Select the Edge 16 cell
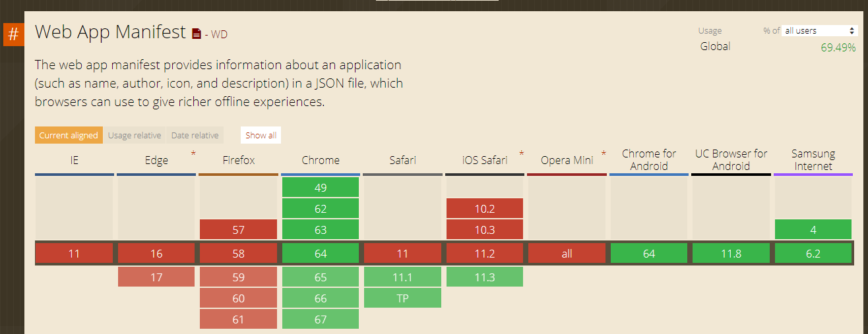 156,254
